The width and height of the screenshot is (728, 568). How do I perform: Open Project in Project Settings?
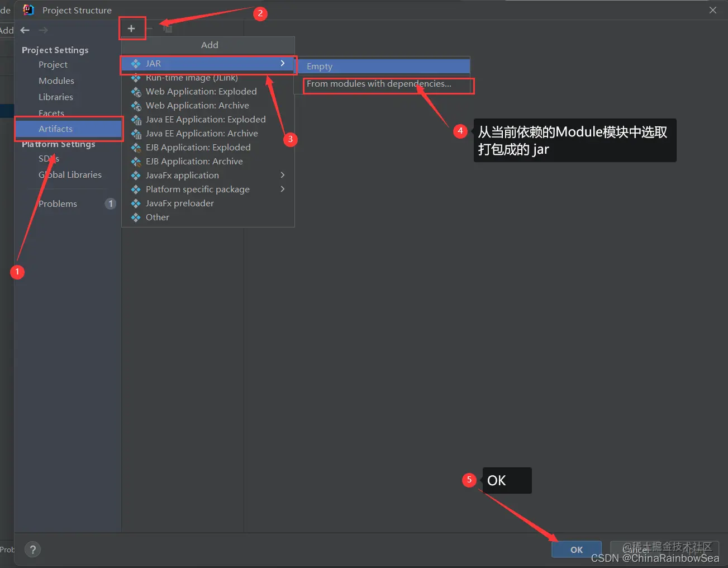pos(53,65)
